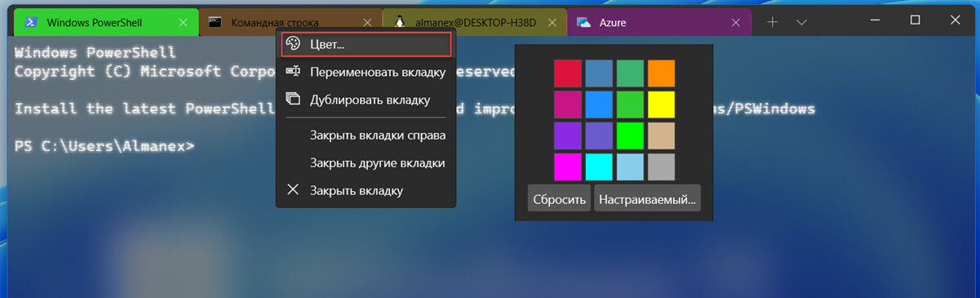Open the Настраиваемый... custom color option
Image resolution: width=980 pixels, height=298 pixels.
647,198
